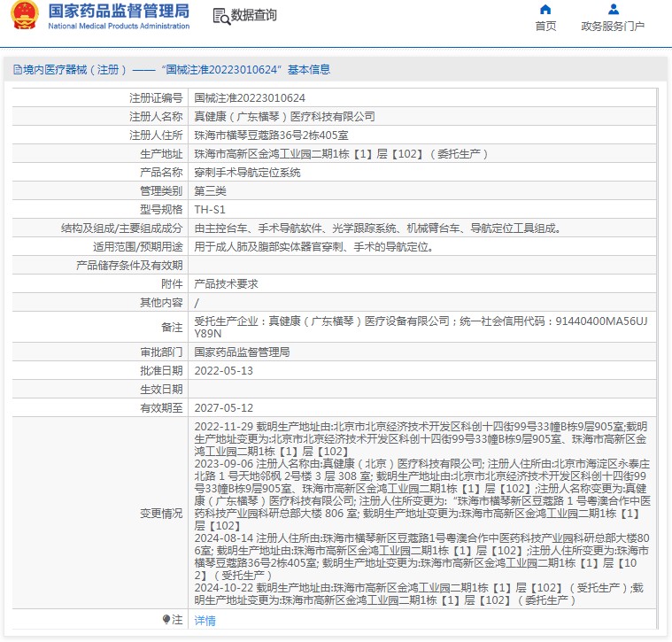Viewport: 672px width, 642px height.
Task: Click the document icon before 境内医疗器械
Action: [x=18, y=69]
